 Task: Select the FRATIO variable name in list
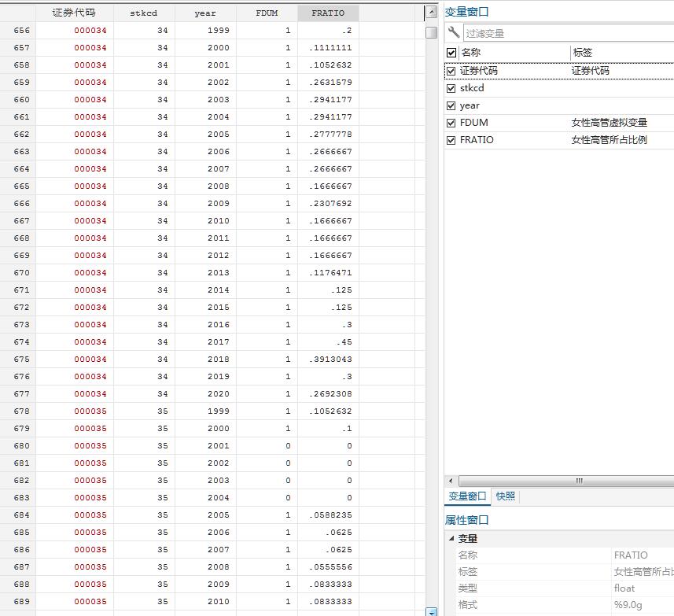tap(477, 140)
